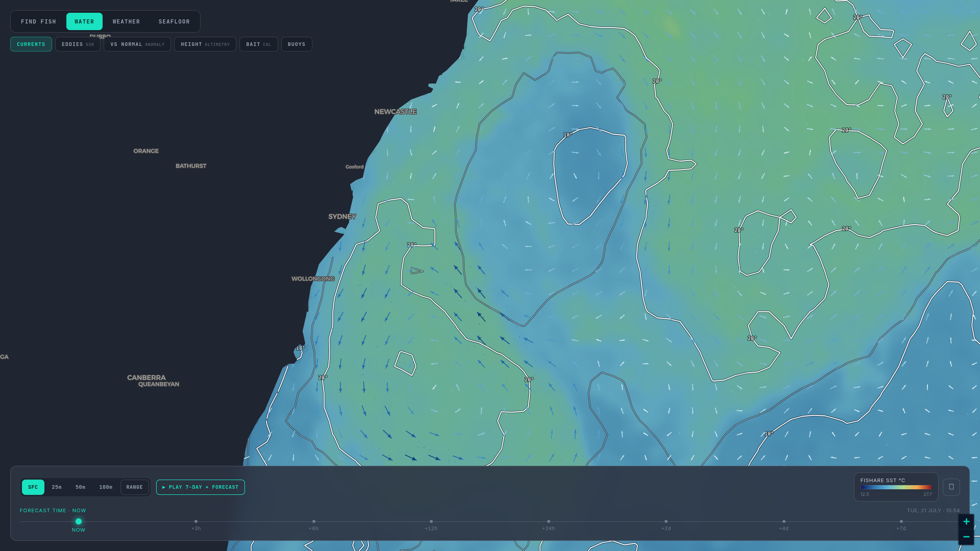Open the Seafloor tab
The height and width of the screenshot is (551, 980).
click(174, 22)
